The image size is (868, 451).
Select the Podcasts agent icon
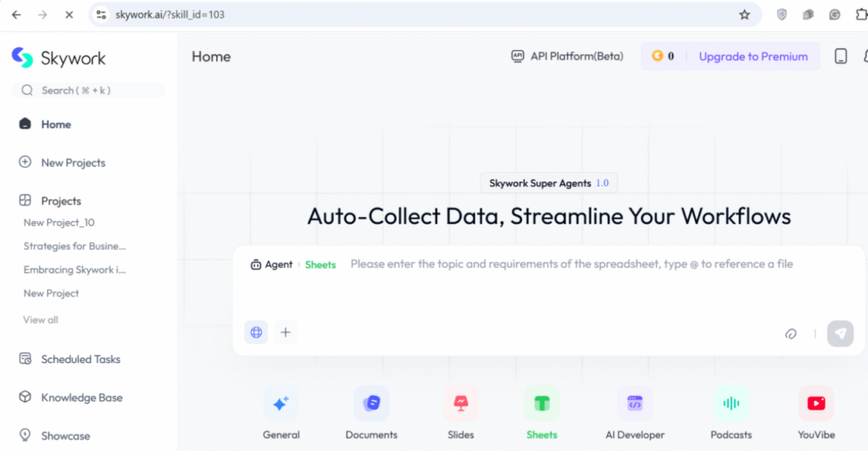coord(731,404)
